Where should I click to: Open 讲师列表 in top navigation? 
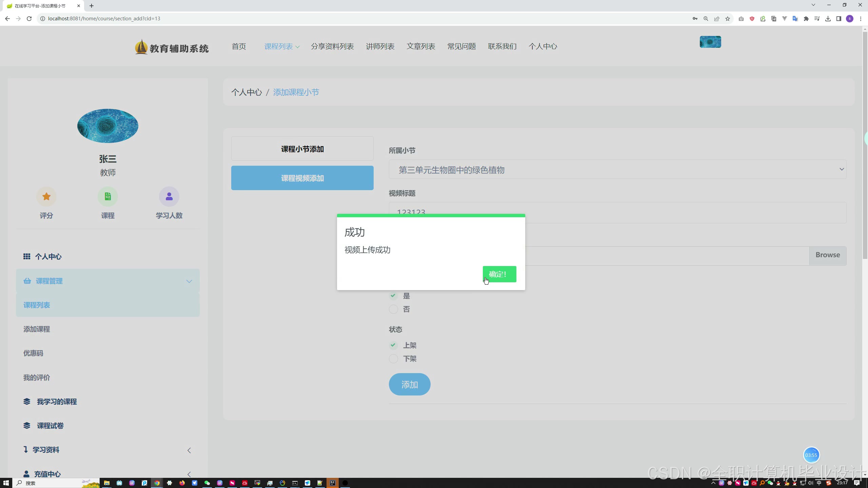pos(380,46)
